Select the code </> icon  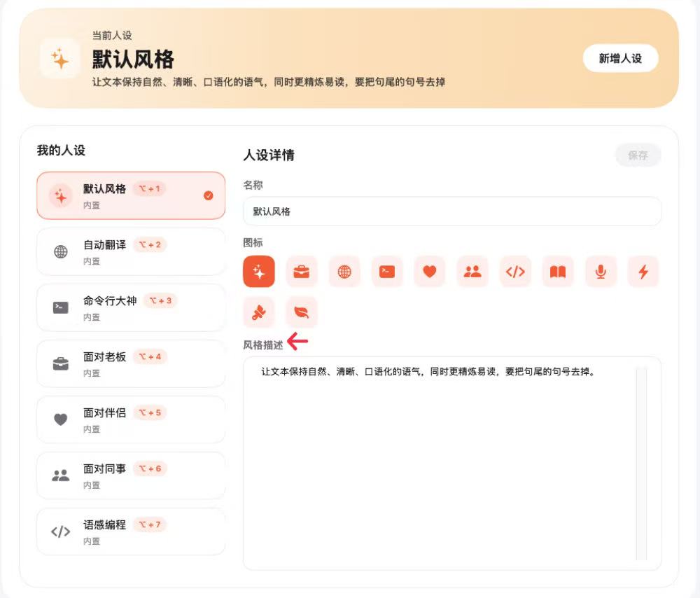(x=515, y=272)
